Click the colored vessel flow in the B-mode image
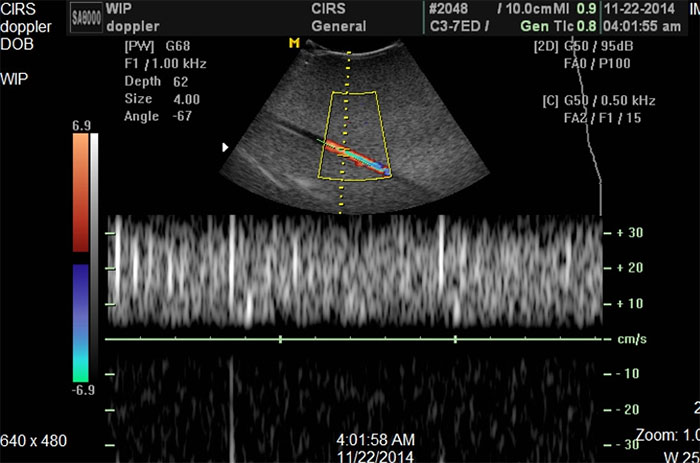Image resolution: width=700 pixels, height=463 pixels. click(x=357, y=158)
